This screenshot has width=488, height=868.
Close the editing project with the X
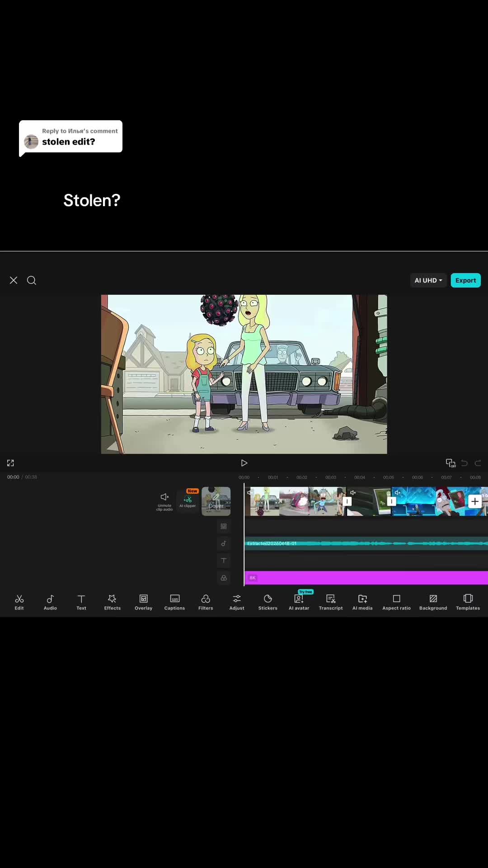point(14,280)
